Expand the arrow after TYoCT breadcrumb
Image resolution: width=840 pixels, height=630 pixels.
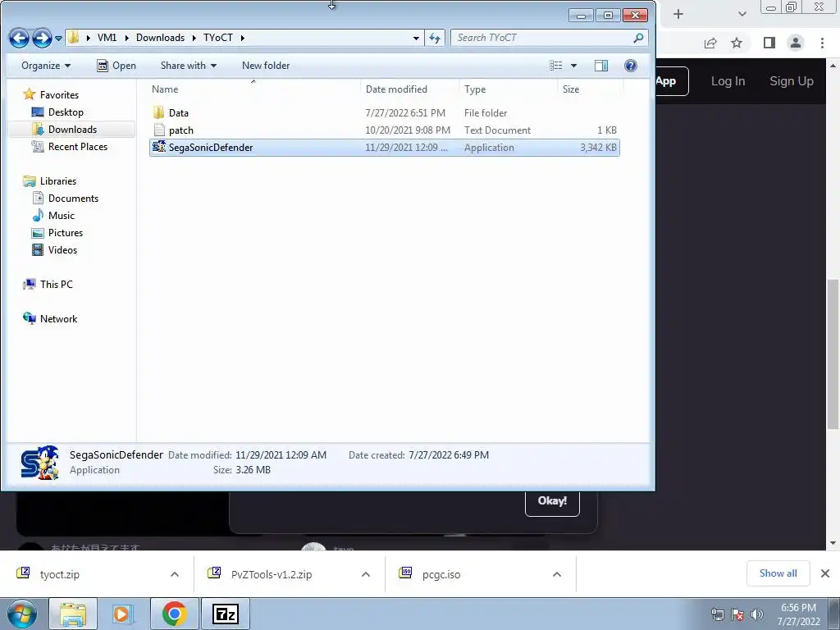(x=243, y=38)
